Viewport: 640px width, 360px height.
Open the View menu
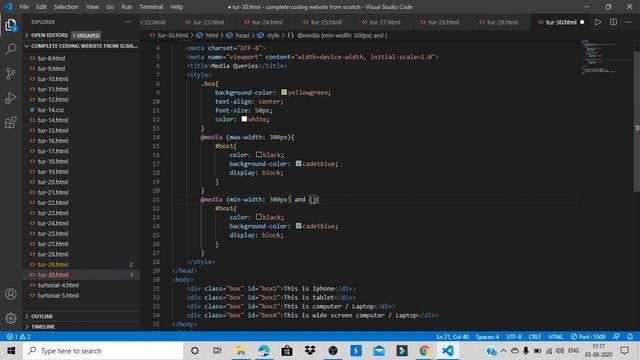pos(92,7)
